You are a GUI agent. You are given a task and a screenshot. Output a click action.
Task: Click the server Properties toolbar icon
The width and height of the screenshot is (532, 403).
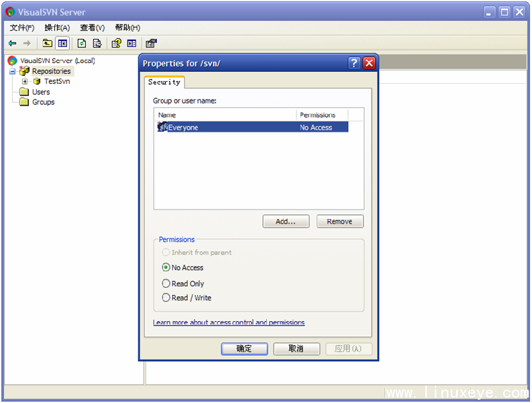tap(151, 43)
